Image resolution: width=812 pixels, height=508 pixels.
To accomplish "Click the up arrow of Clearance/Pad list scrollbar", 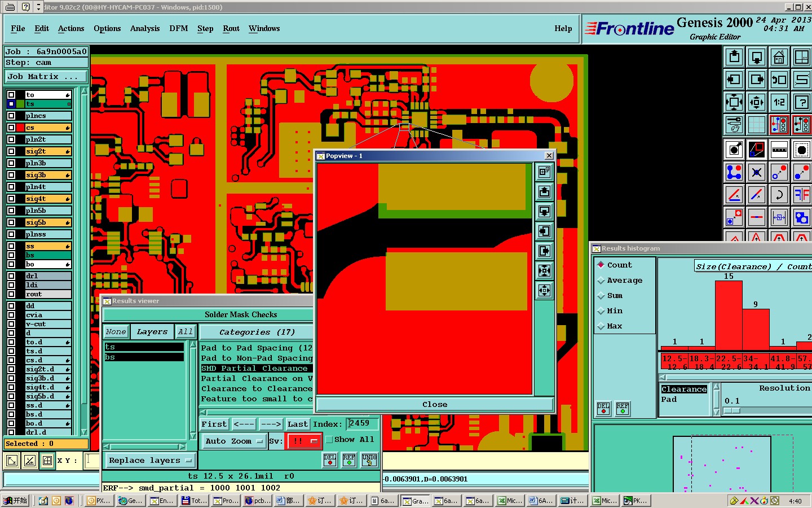I will 716,387.
